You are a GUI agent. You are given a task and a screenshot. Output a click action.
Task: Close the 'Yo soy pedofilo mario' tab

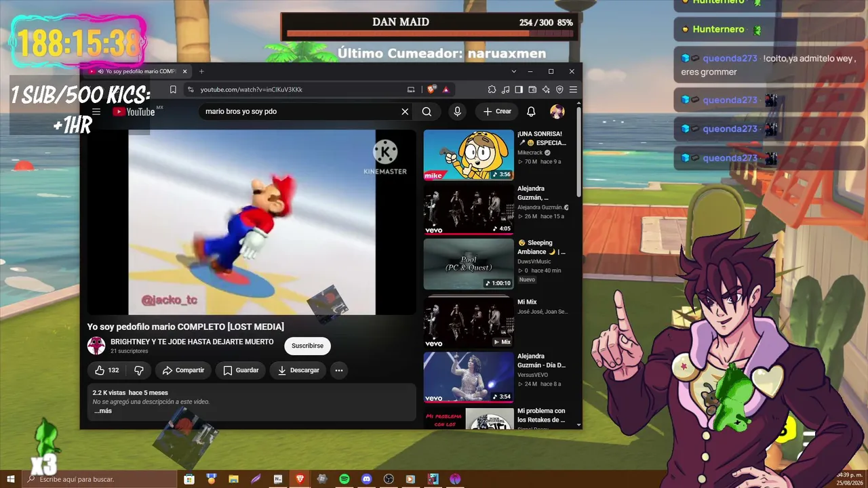(x=184, y=71)
